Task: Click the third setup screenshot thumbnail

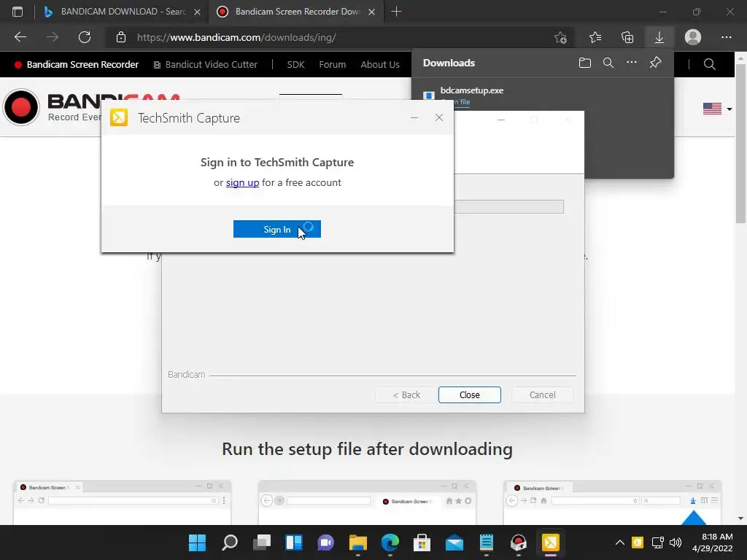Action: 612,502
